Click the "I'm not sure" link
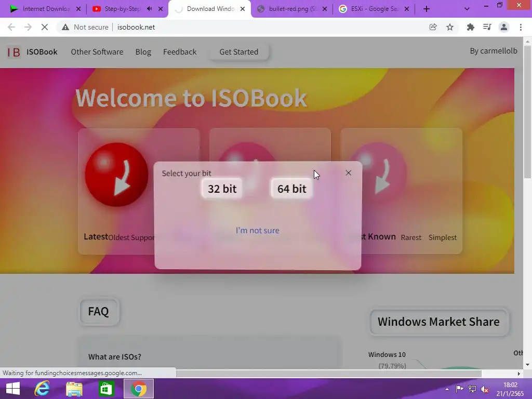The width and height of the screenshot is (532, 399). (258, 230)
